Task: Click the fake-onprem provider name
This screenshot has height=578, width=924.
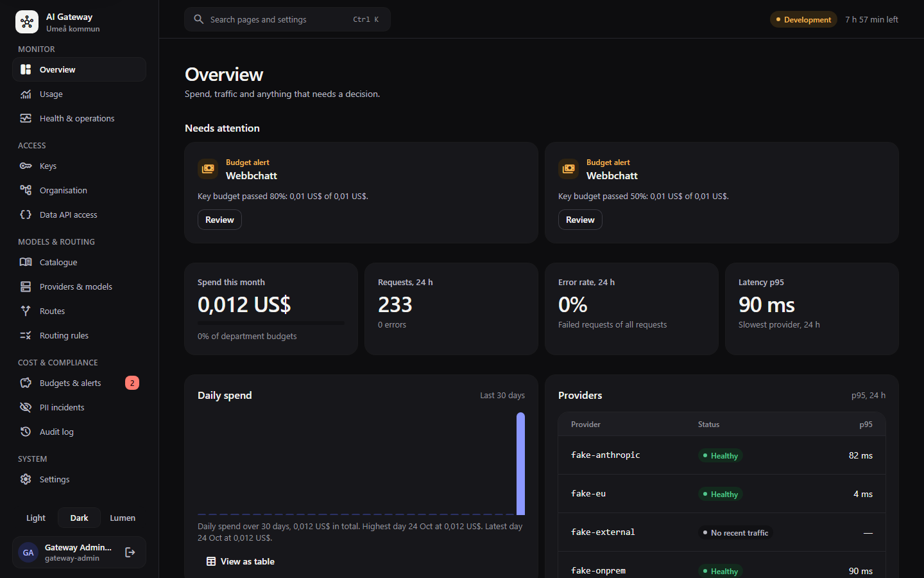Action: [x=598, y=570]
